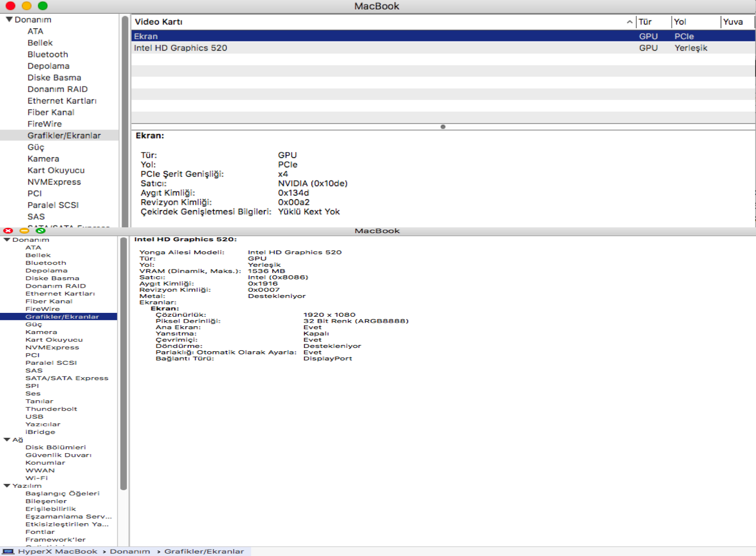Click the green zoom button of top window

click(43, 6)
